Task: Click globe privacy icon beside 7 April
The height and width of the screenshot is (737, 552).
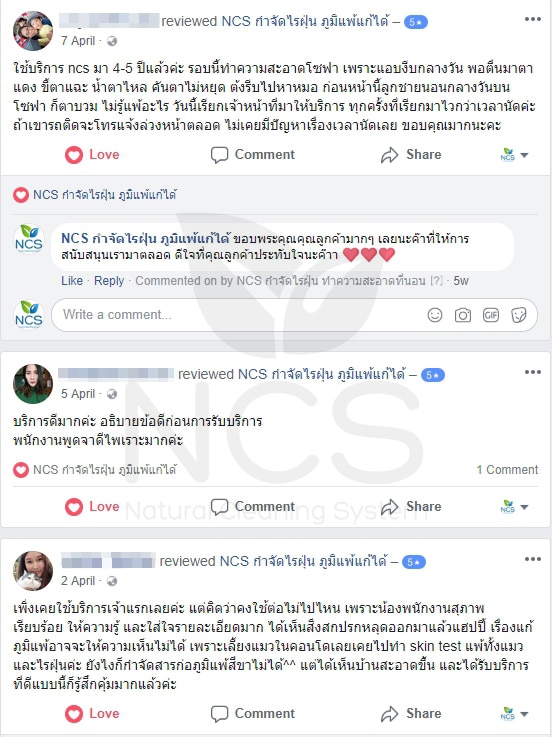Action: 112,41
